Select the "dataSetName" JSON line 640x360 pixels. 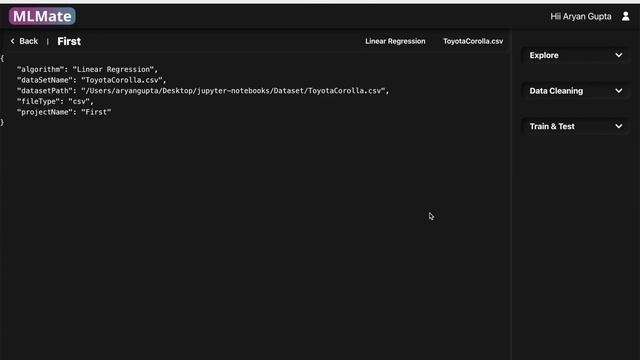point(92,80)
